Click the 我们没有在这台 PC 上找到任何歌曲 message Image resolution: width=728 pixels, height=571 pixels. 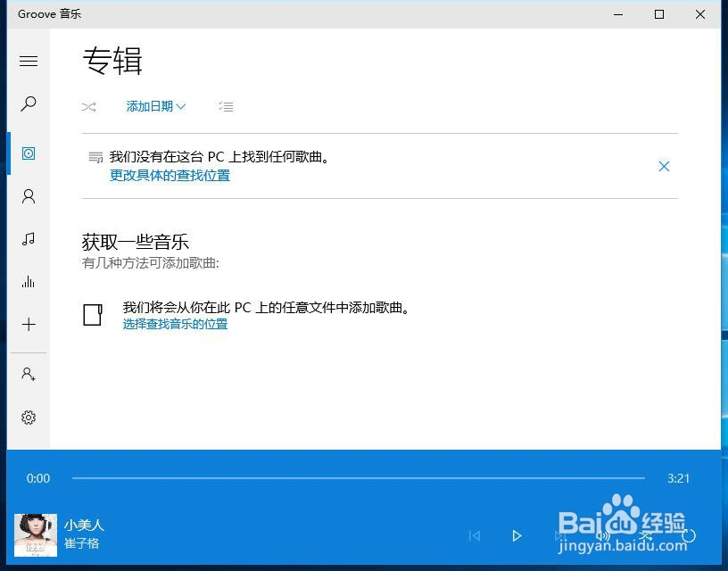point(219,157)
